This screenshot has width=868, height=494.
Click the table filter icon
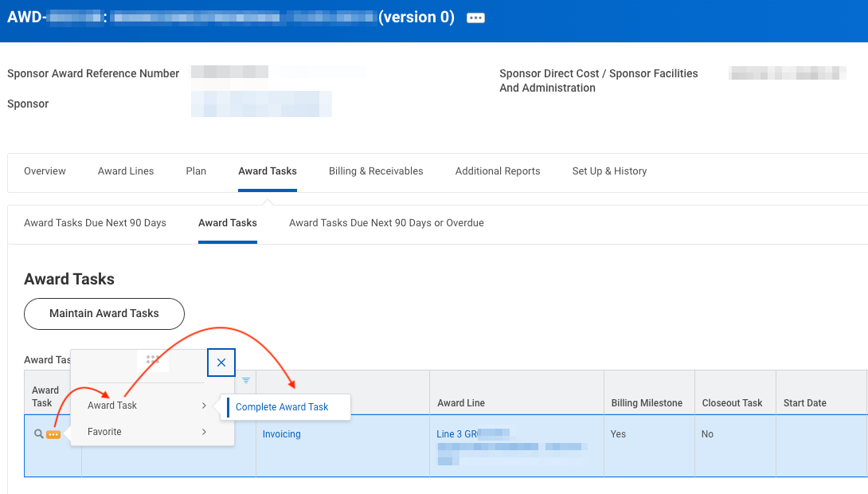246,381
